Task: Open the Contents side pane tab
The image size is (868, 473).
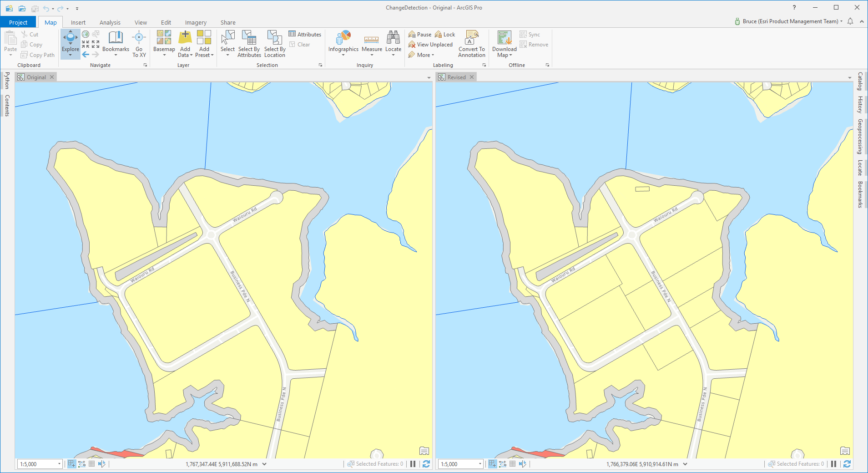Action: [7, 106]
